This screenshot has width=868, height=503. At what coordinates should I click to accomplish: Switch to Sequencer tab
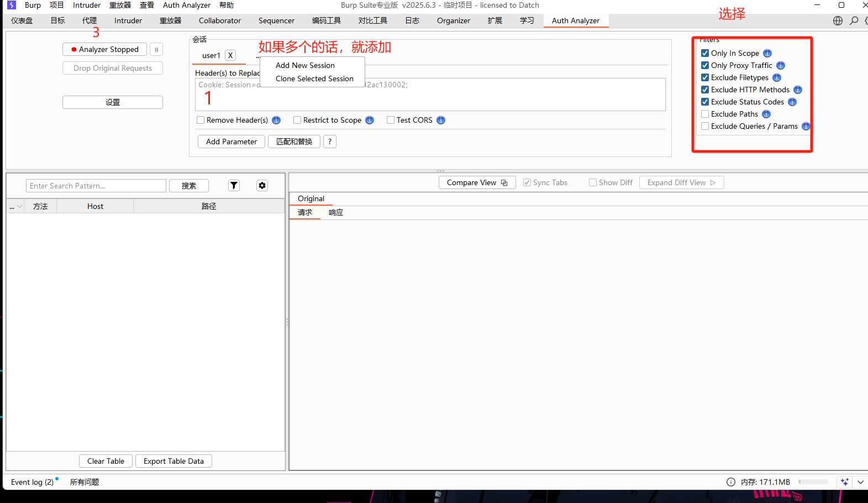pyautogui.click(x=276, y=20)
